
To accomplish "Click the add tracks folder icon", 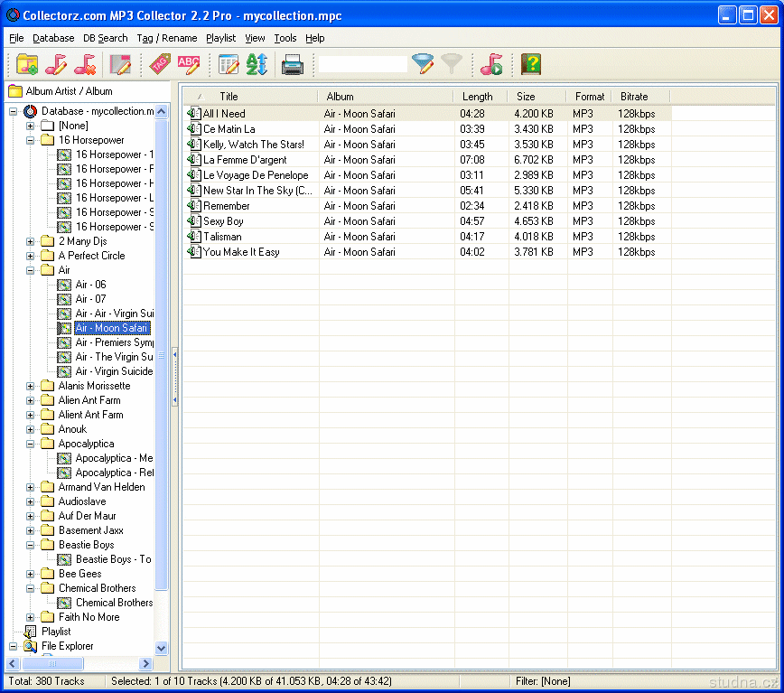I will click(x=27, y=64).
